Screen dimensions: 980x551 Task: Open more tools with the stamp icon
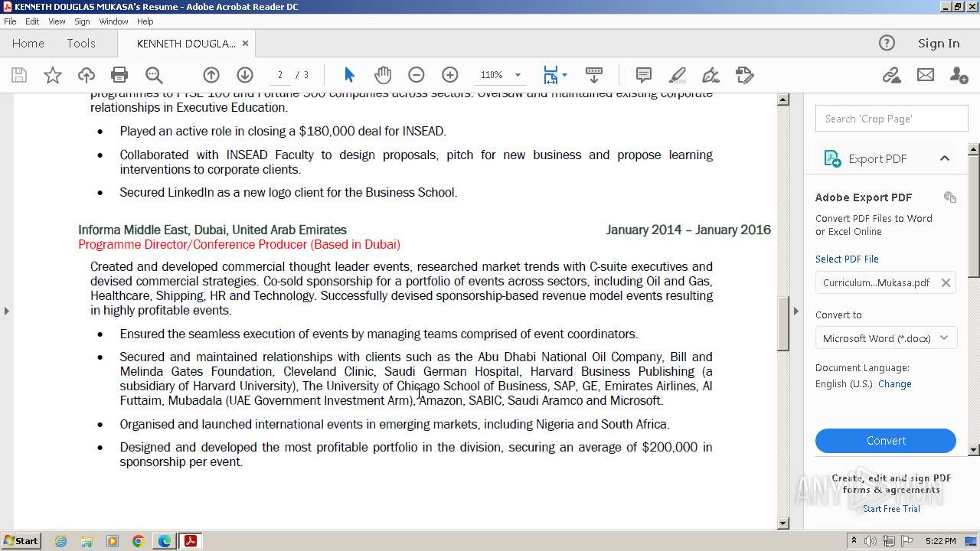[x=745, y=75]
